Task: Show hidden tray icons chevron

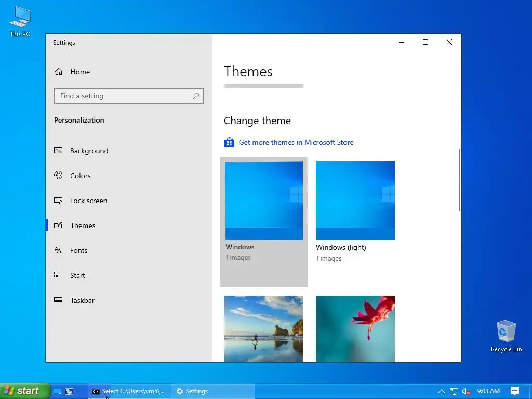Action: pyautogui.click(x=442, y=391)
